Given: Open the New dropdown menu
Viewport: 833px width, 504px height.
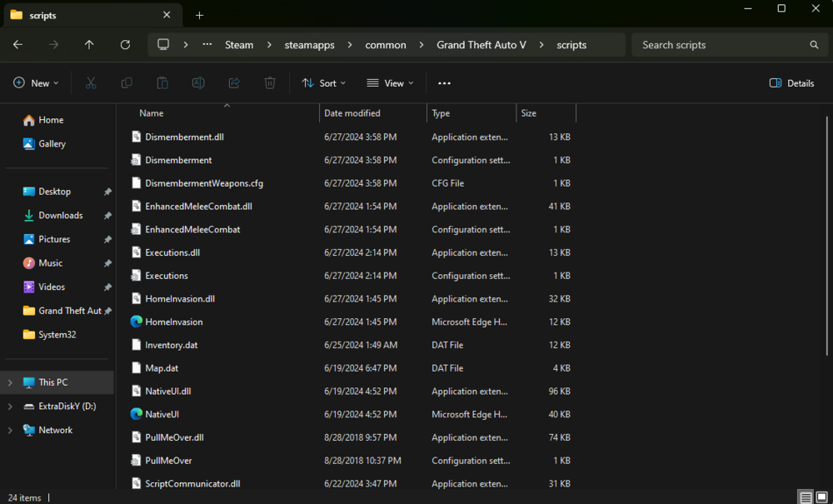Looking at the screenshot, I should tap(37, 83).
